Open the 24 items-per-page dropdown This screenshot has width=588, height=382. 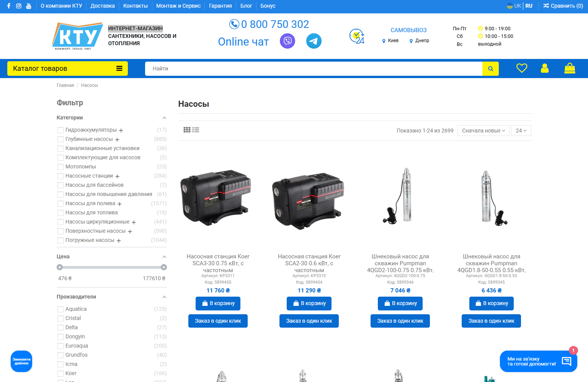pos(521,131)
